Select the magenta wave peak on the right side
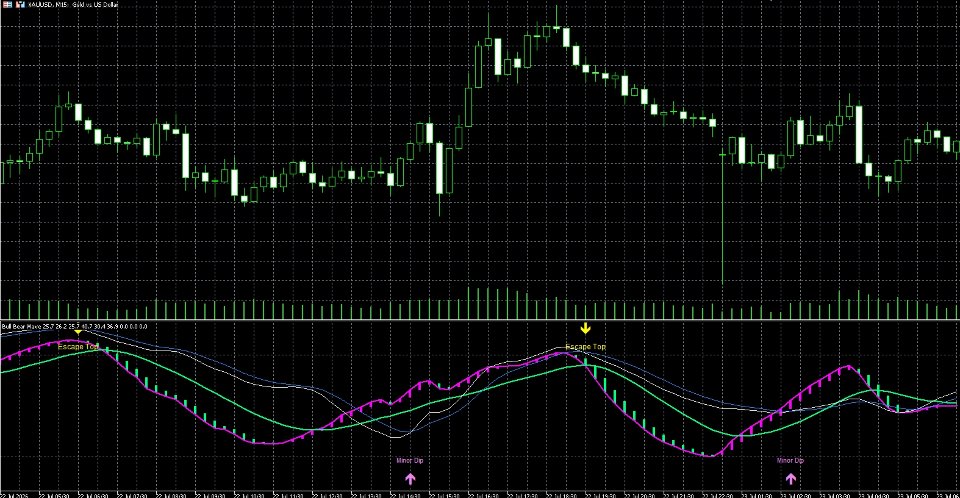960x498 pixels. point(848,367)
